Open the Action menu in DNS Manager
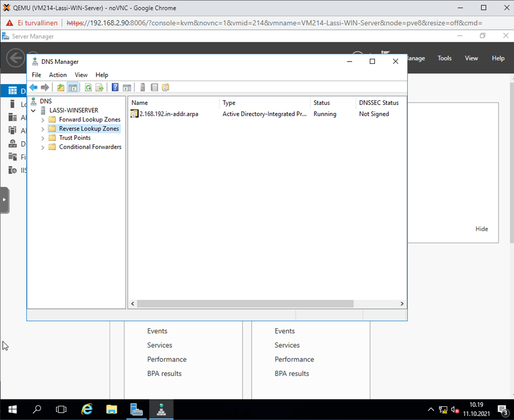This screenshot has height=420, width=514. [x=58, y=75]
